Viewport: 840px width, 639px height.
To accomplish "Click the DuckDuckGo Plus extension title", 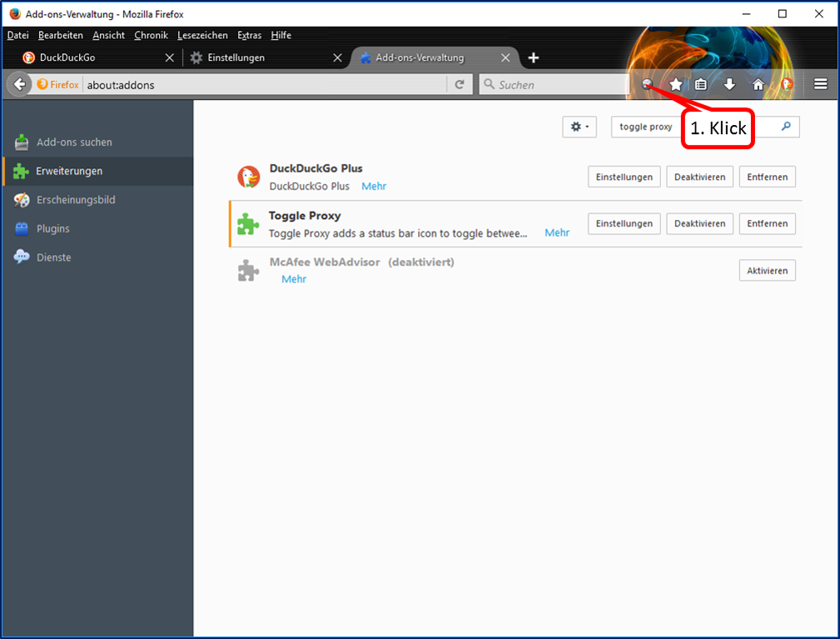I will tap(316, 168).
